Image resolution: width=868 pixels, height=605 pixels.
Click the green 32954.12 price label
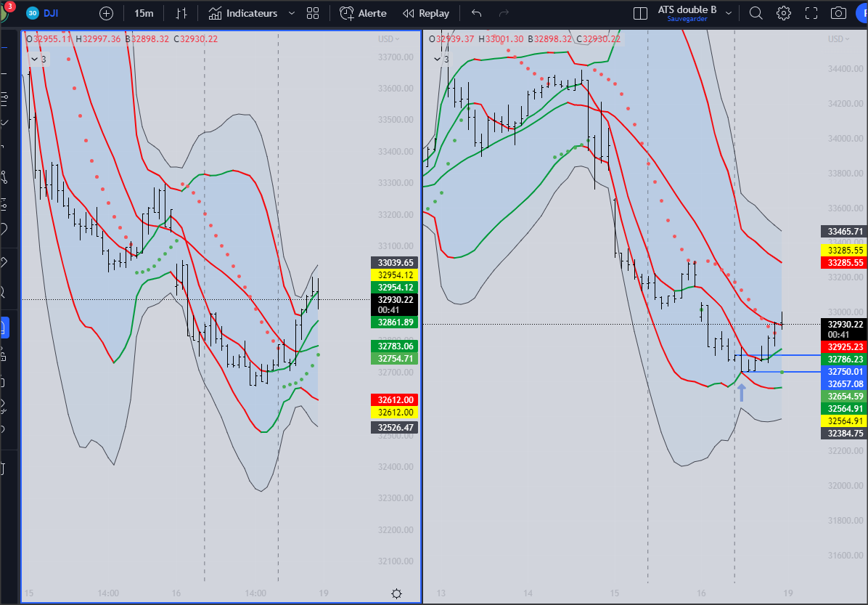pos(395,288)
